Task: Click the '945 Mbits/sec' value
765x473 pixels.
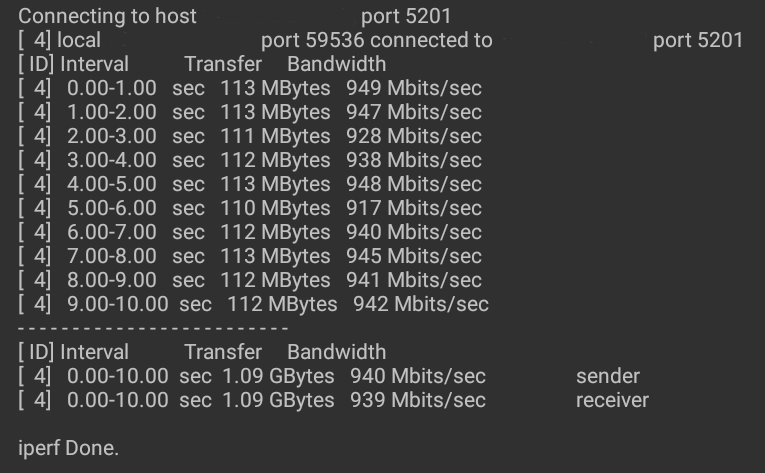Action: click(x=414, y=256)
